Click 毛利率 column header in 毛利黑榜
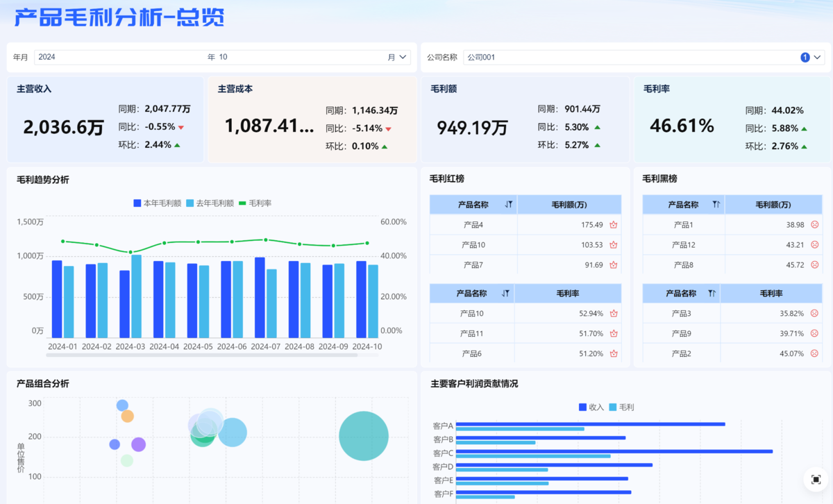 (x=771, y=294)
